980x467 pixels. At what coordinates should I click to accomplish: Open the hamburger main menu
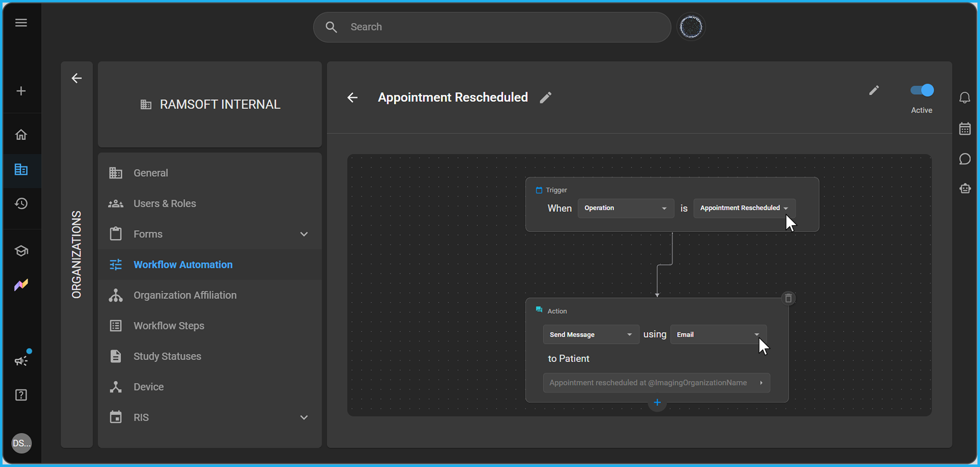[21, 22]
